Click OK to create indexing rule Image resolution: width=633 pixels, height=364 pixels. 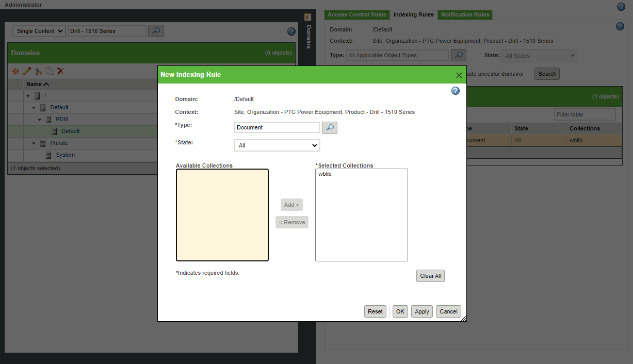(400, 311)
